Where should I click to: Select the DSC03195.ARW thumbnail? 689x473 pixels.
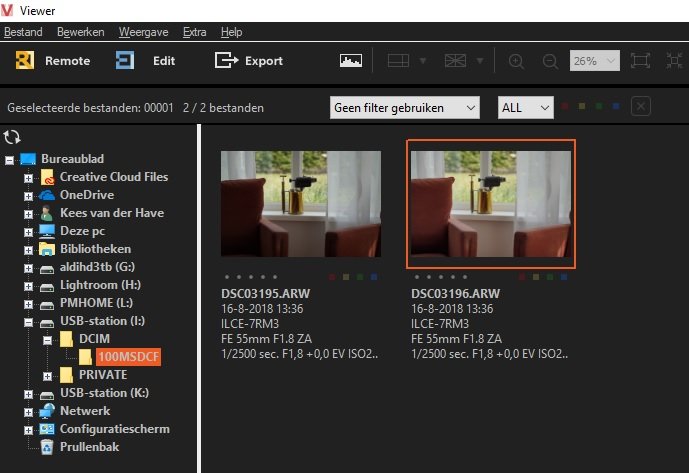[300, 203]
